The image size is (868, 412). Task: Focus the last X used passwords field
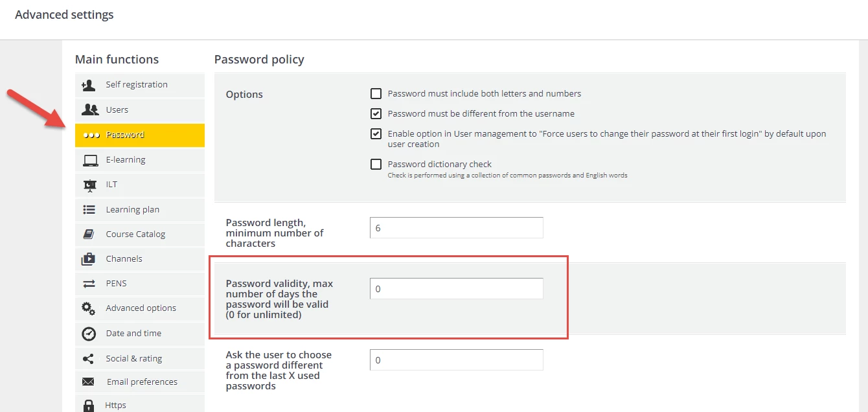[x=456, y=360]
